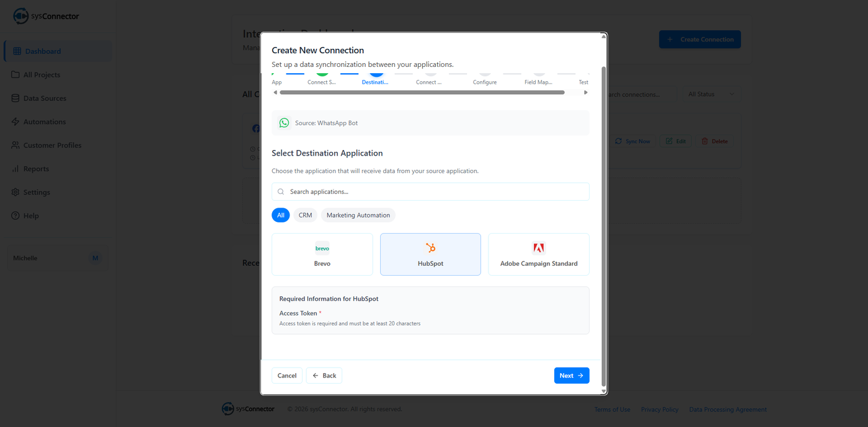Click the Search connections field behind dialog

[642, 94]
